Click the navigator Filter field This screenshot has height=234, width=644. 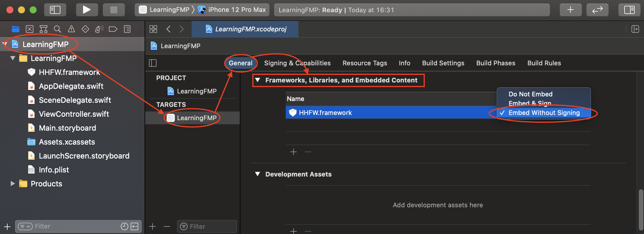75,226
